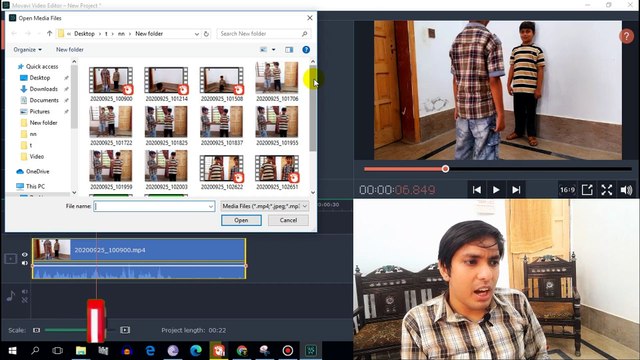Click the preview seek bar handle
Image resolution: width=640 pixels, height=360 pixels.
[x=445, y=169]
